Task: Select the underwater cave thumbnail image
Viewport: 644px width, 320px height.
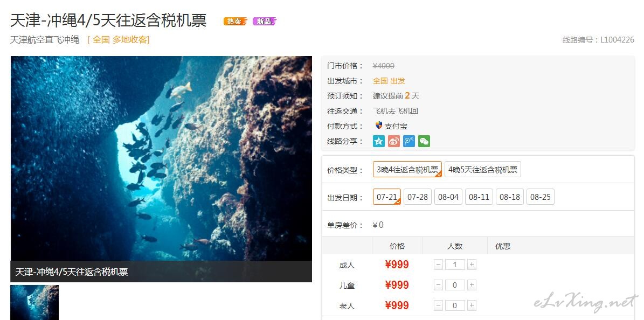Action: [34, 302]
